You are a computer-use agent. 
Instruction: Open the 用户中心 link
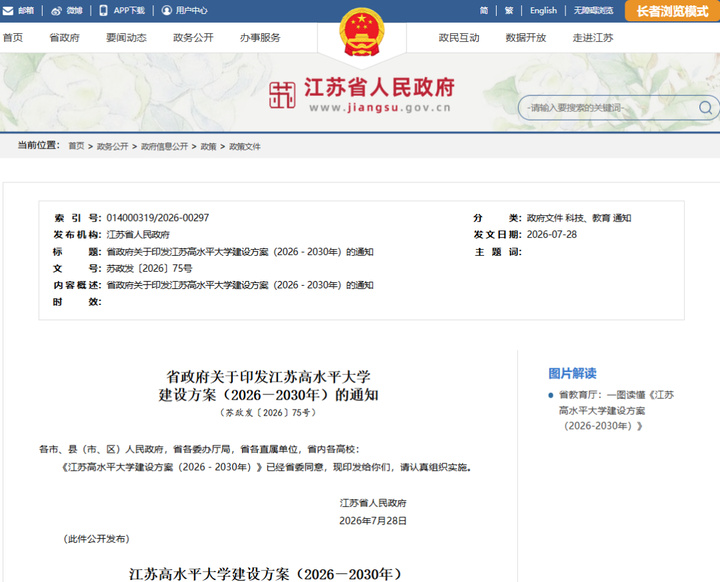point(191,11)
